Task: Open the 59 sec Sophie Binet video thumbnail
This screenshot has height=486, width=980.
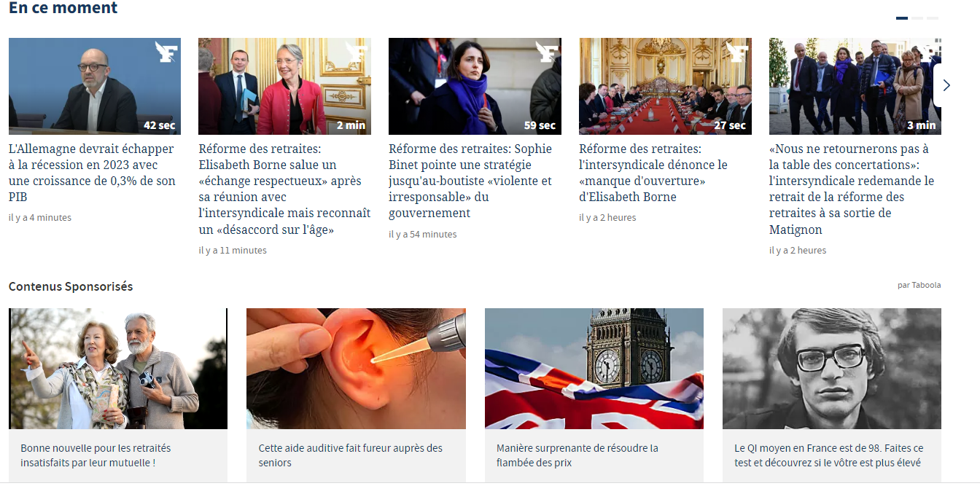Action: pyautogui.click(x=475, y=86)
